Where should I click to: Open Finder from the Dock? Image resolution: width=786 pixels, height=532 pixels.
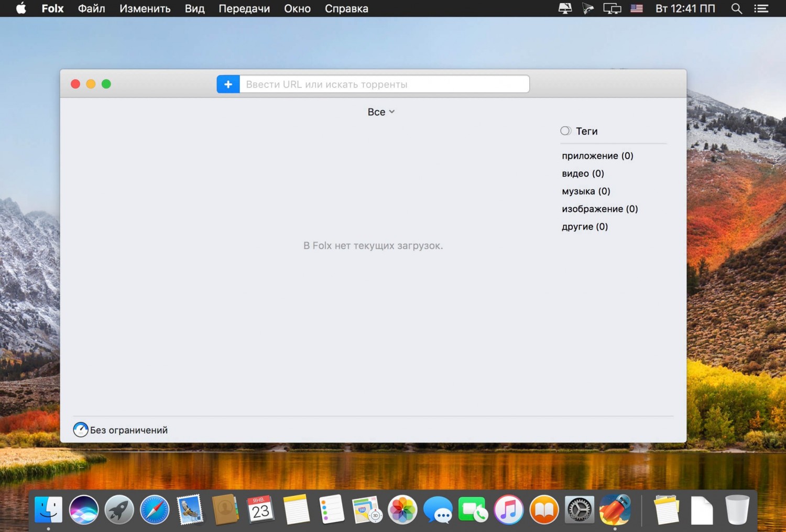48,509
